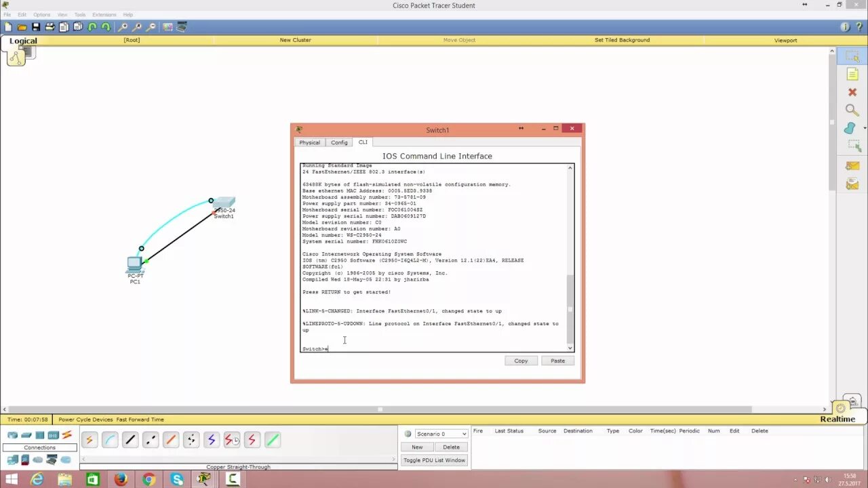Open Firefox from the taskbar

tap(121, 479)
